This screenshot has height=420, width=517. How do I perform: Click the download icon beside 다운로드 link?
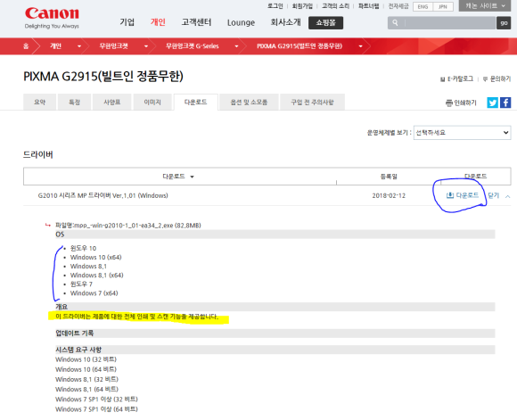(450, 195)
